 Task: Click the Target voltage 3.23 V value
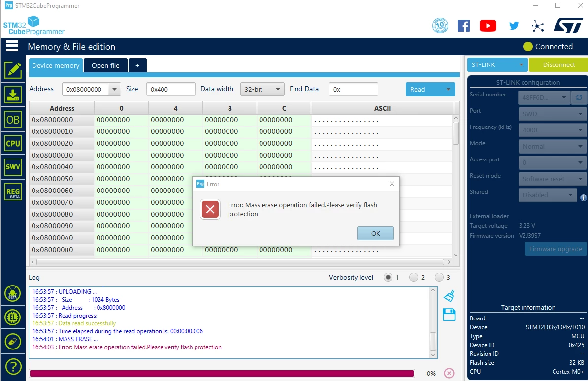pyautogui.click(x=527, y=226)
